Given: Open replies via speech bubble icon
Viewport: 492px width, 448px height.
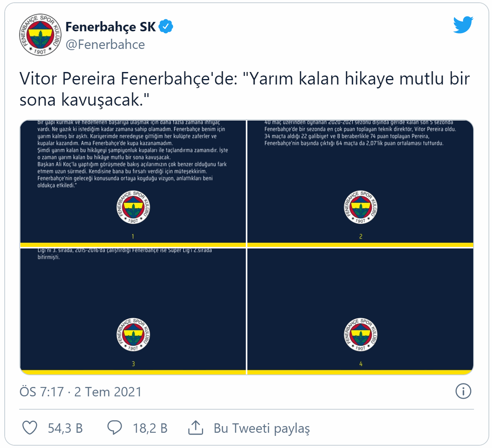Looking at the screenshot, I should pyautogui.click(x=115, y=428).
